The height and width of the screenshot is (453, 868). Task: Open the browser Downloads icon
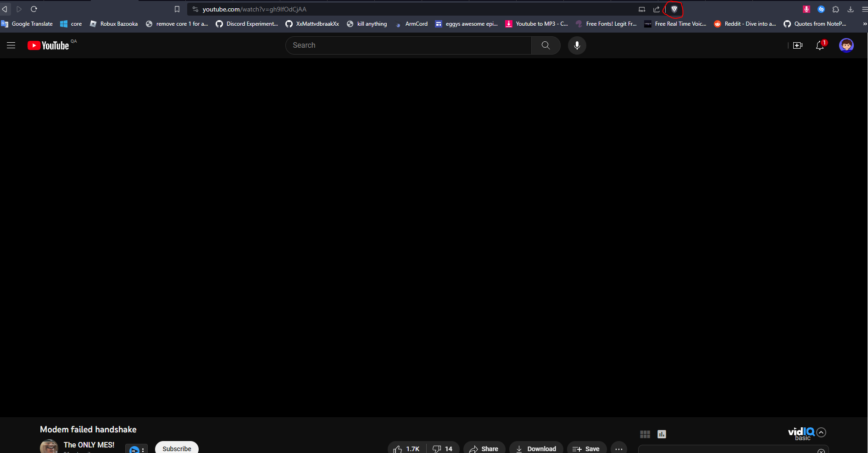tap(851, 9)
